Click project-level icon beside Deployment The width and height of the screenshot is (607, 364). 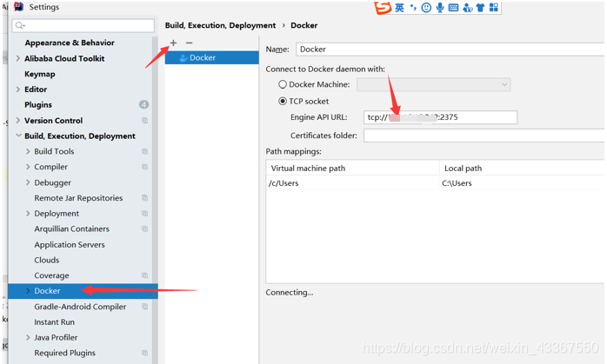coord(144,213)
